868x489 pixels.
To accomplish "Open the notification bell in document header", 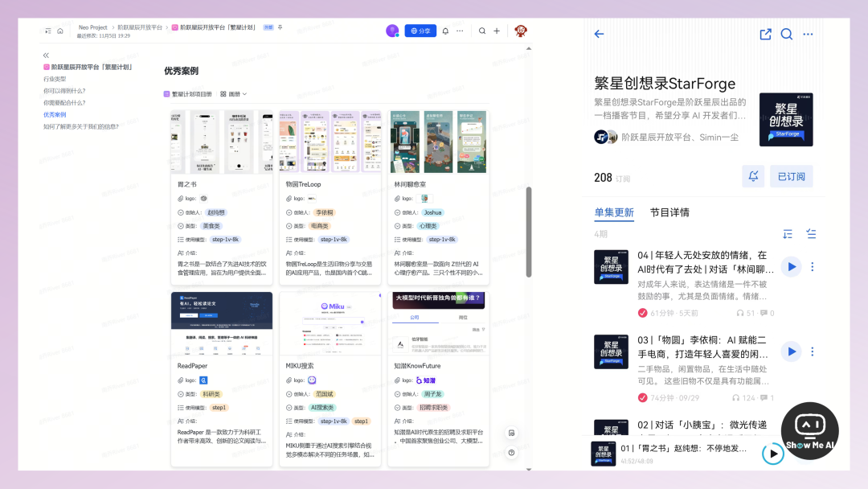I will 445,31.
